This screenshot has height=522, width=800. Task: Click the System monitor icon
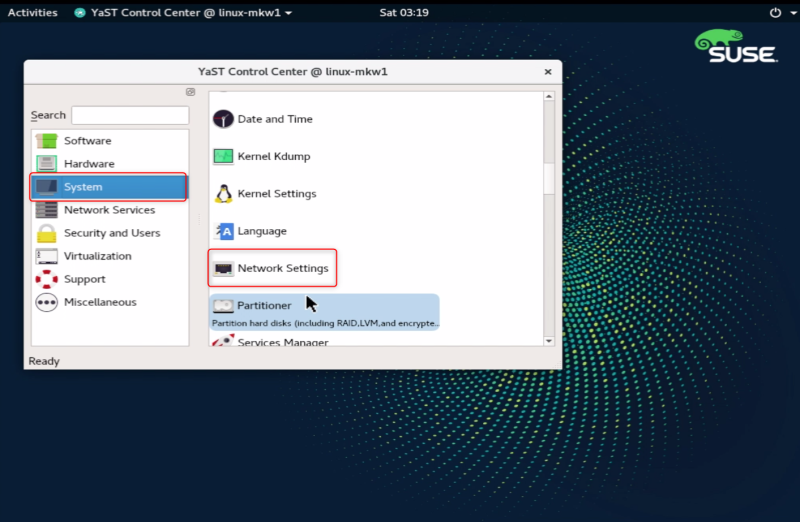click(x=46, y=187)
